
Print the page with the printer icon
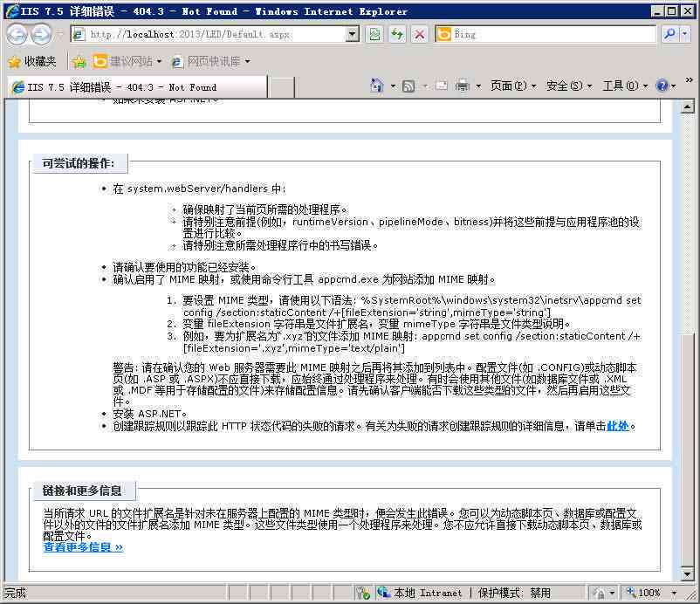pyautogui.click(x=462, y=86)
